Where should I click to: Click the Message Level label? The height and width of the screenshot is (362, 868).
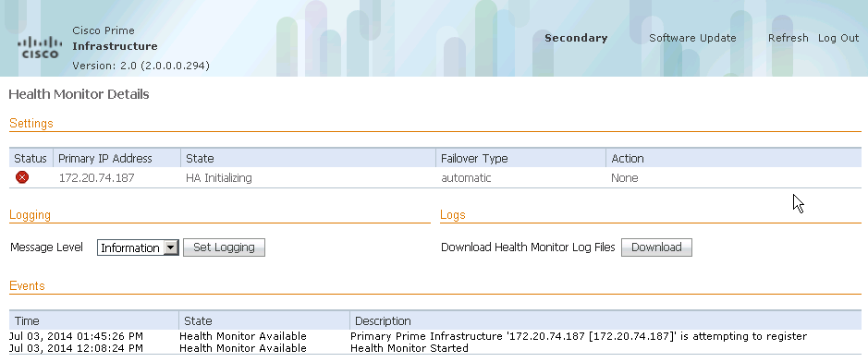pos(46,247)
